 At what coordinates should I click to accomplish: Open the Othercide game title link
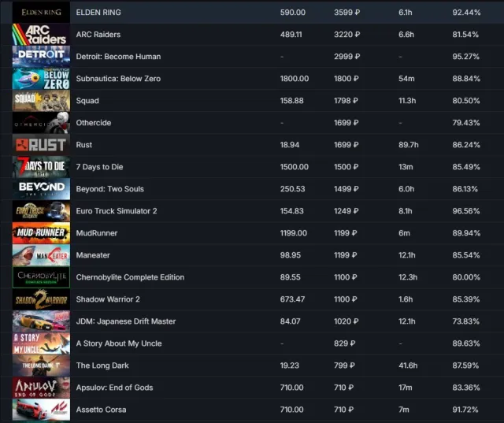(x=94, y=123)
